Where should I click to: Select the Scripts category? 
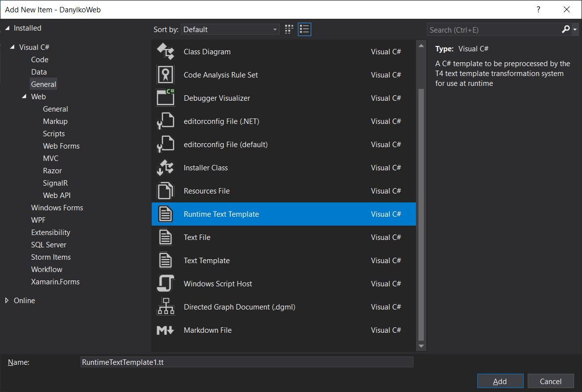[x=54, y=133]
